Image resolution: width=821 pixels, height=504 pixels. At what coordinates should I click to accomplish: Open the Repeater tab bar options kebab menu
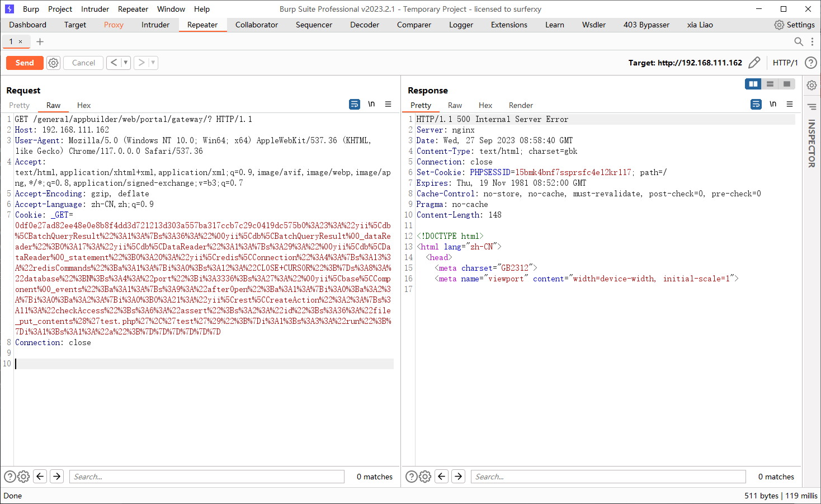pos(812,41)
